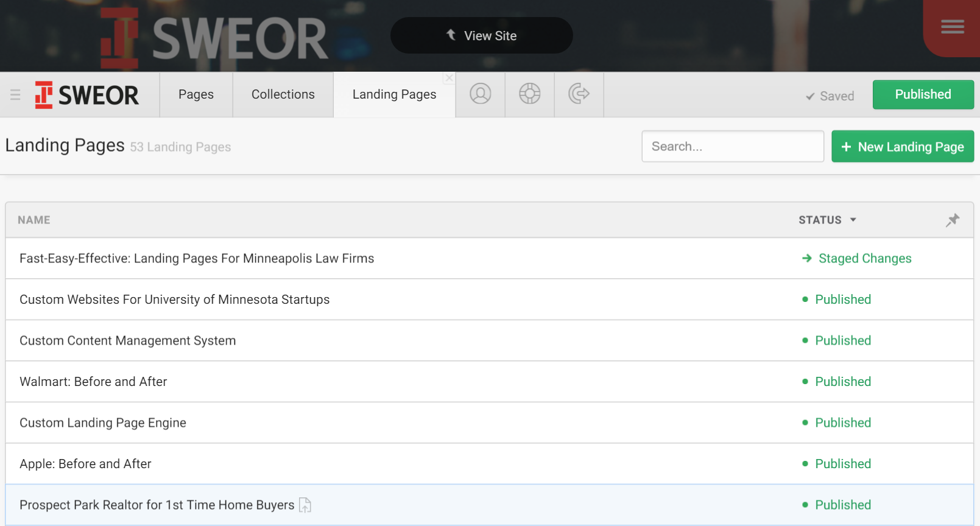This screenshot has height=526, width=980.
Task: Open the hamburger menu in the red corner
Action: (952, 27)
